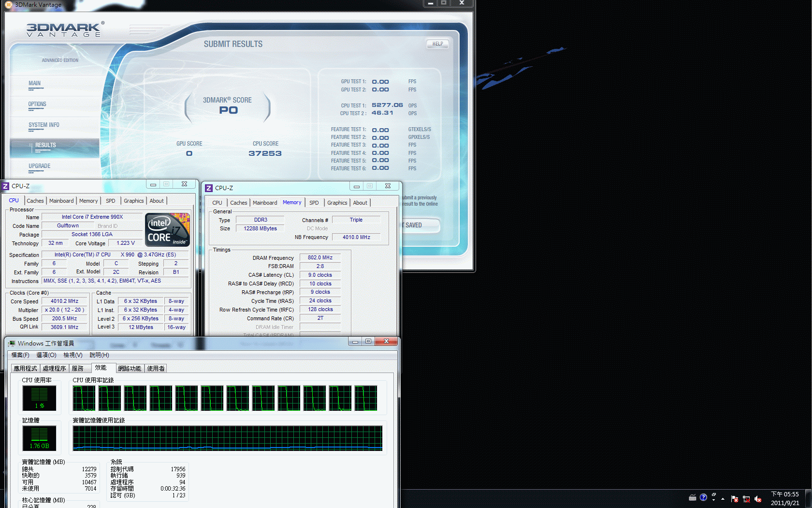Switch to 網路功能 tab in Task Manager

(130, 369)
